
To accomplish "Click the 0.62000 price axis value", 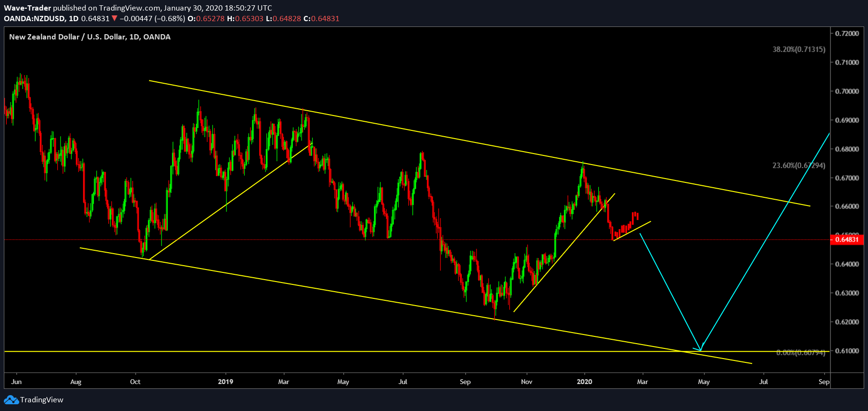I will tap(847, 322).
